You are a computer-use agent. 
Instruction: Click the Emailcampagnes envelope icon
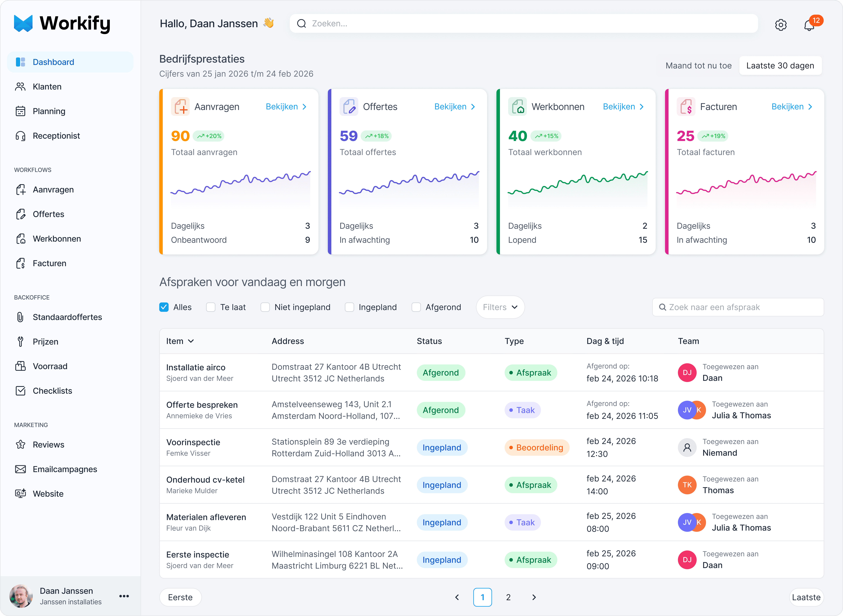tap(20, 469)
